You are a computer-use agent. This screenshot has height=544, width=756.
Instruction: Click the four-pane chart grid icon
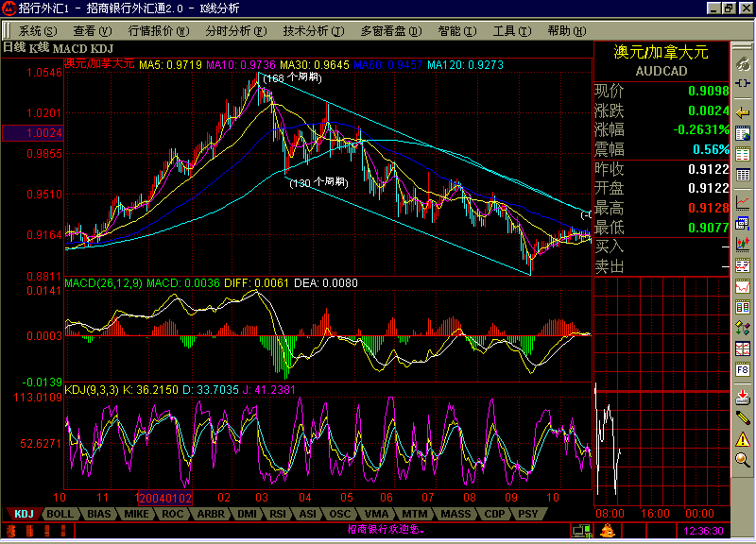tap(743, 348)
